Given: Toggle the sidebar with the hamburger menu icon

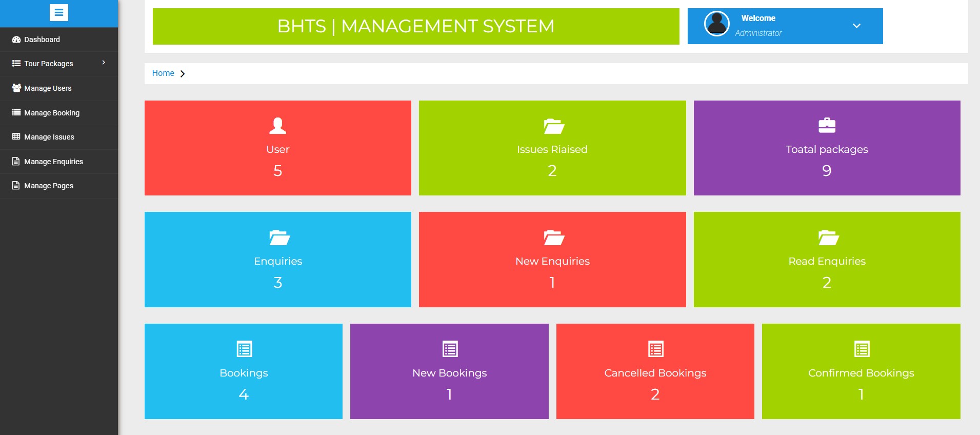Looking at the screenshot, I should click(59, 12).
